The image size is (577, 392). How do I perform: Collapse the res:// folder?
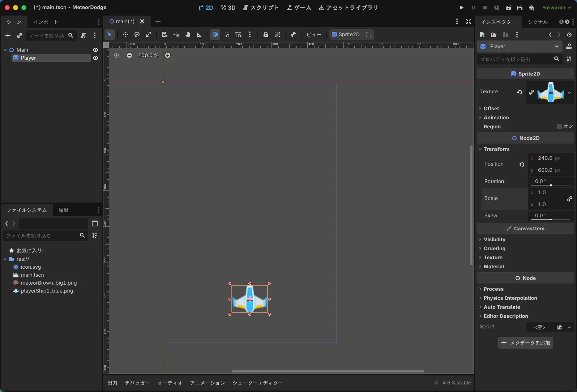point(5,259)
